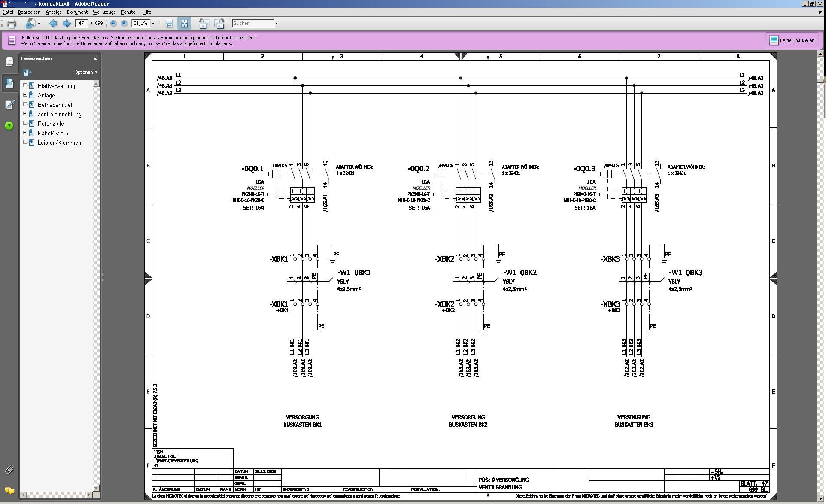The width and height of the screenshot is (826, 504).
Task: Expand the Blattverwaltung bookmark
Action: click(x=25, y=85)
